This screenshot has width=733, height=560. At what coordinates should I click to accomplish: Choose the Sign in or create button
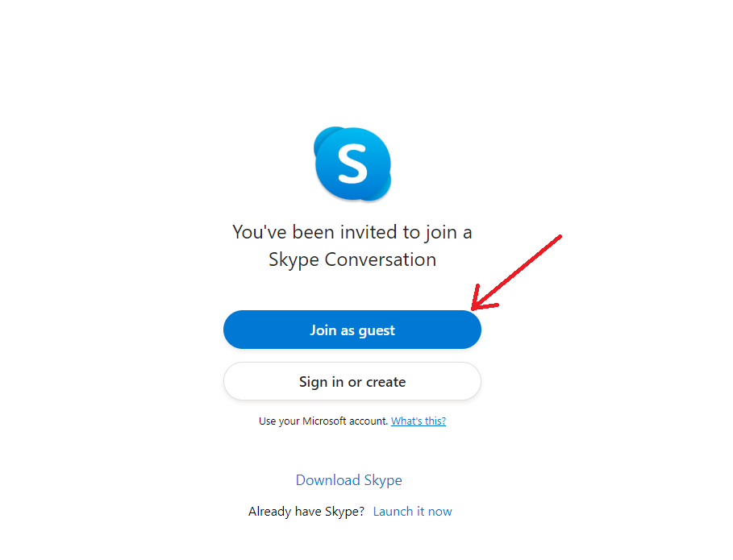352,382
